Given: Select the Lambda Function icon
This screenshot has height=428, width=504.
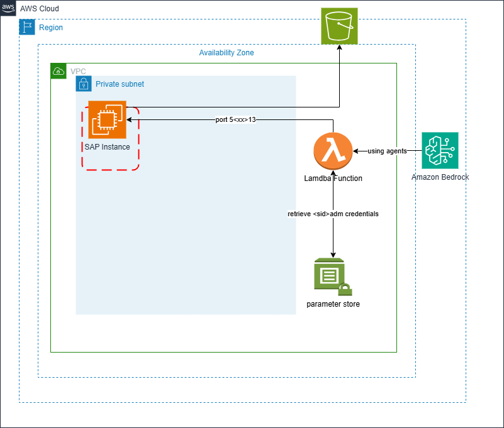Looking at the screenshot, I should 333,151.
